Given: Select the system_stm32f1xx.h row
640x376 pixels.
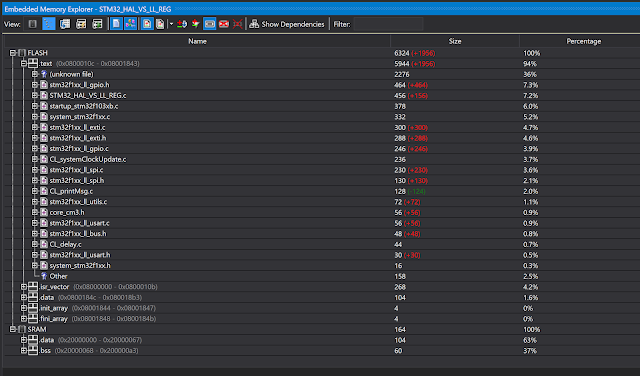Looking at the screenshot, I should coord(322,265).
